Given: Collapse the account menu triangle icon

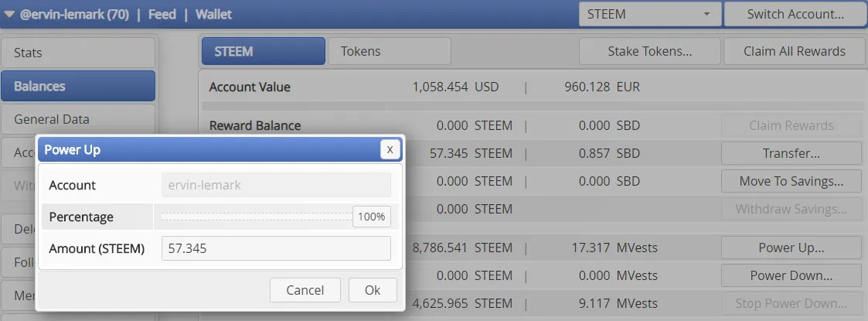Looking at the screenshot, I should pos(9,15).
